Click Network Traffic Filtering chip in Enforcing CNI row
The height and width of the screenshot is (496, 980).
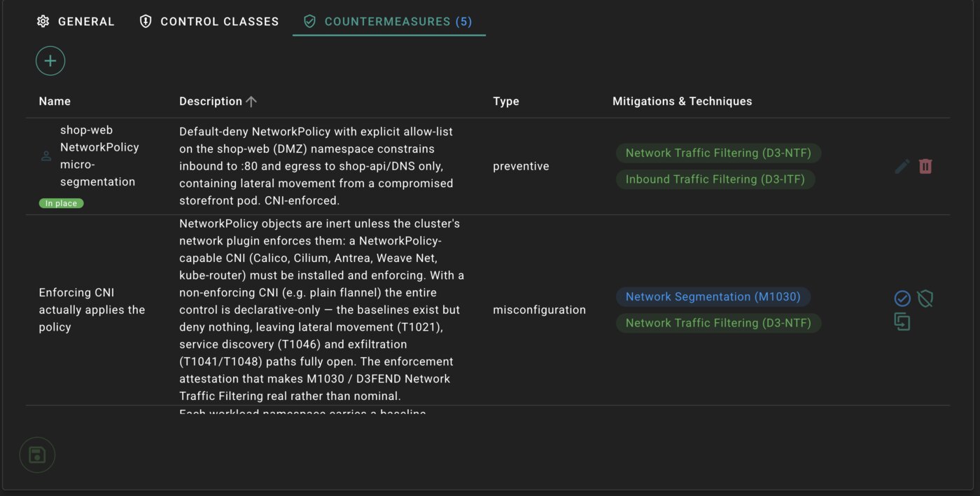pos(718,323)
